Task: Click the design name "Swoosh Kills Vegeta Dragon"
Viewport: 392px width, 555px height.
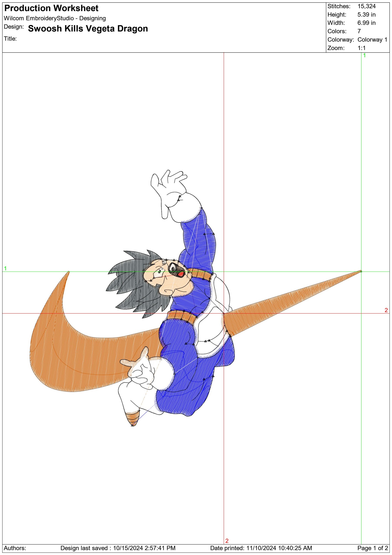Action: [88, 29]
